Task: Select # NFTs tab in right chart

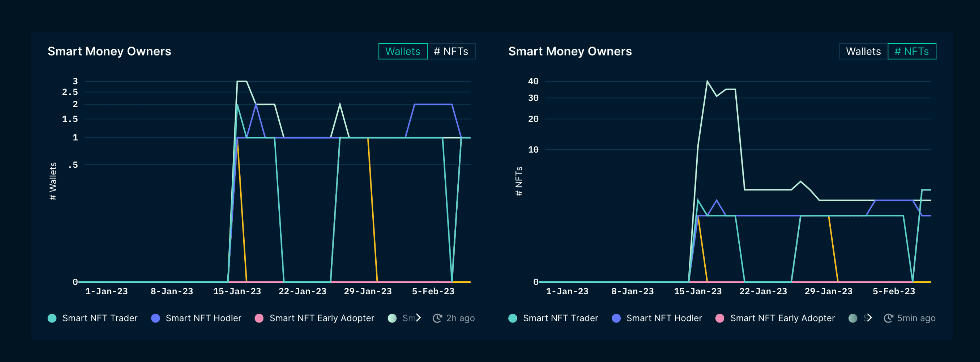Action: click(912, 51)
